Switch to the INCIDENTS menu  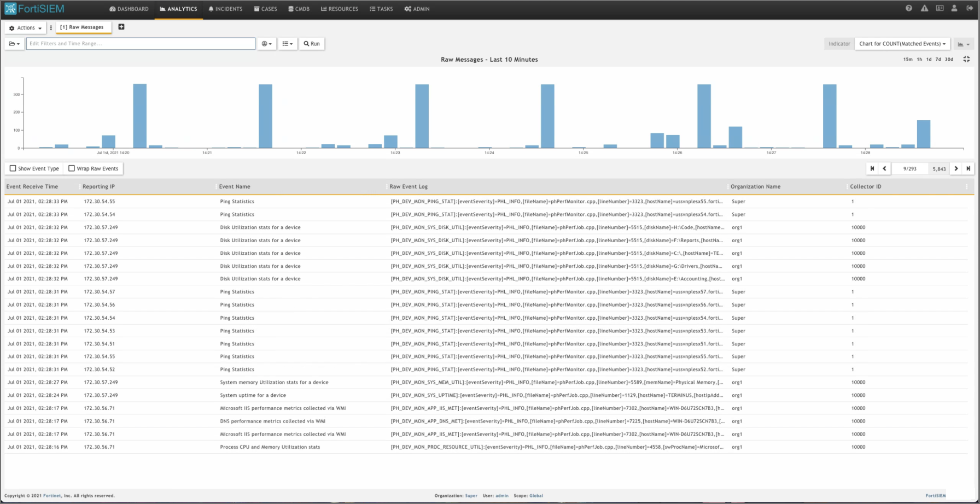(x=225, y=9)
